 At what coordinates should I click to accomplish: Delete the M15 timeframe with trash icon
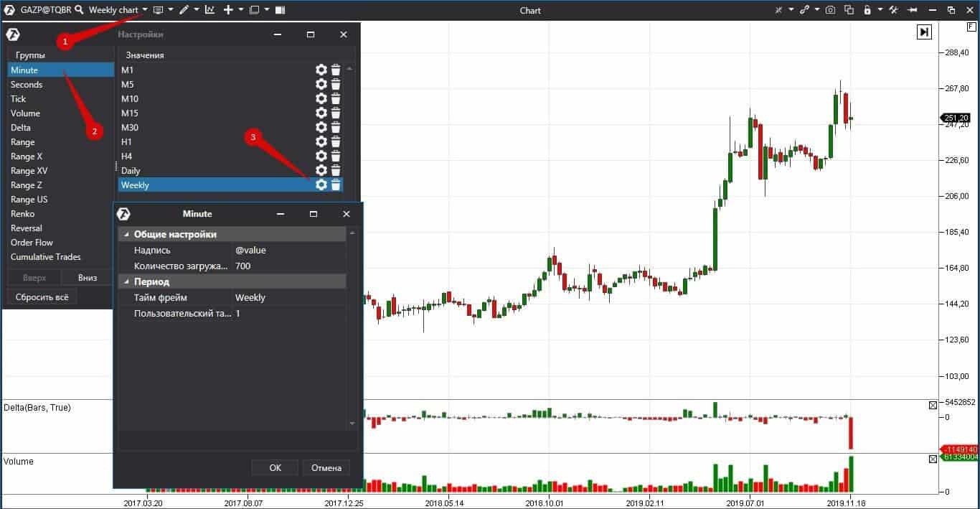[x=335, y=113]
